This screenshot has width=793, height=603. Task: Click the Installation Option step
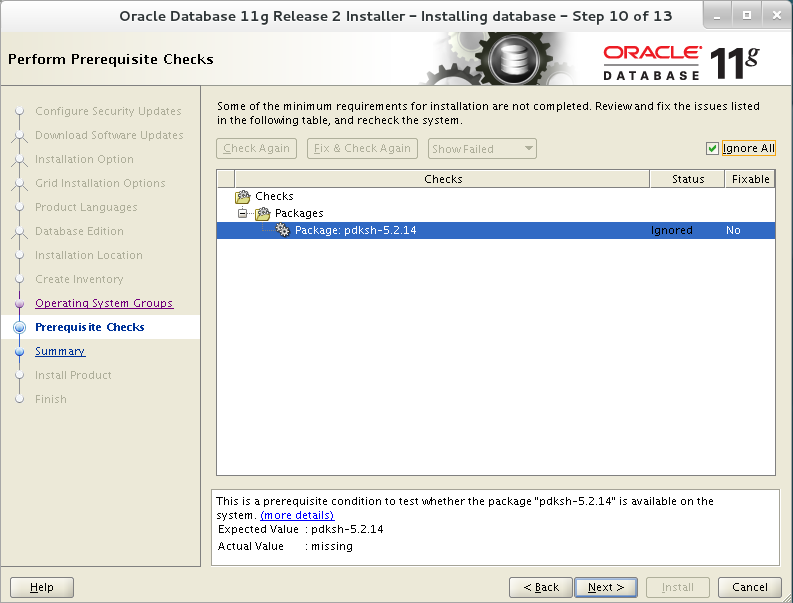(84, 159)
